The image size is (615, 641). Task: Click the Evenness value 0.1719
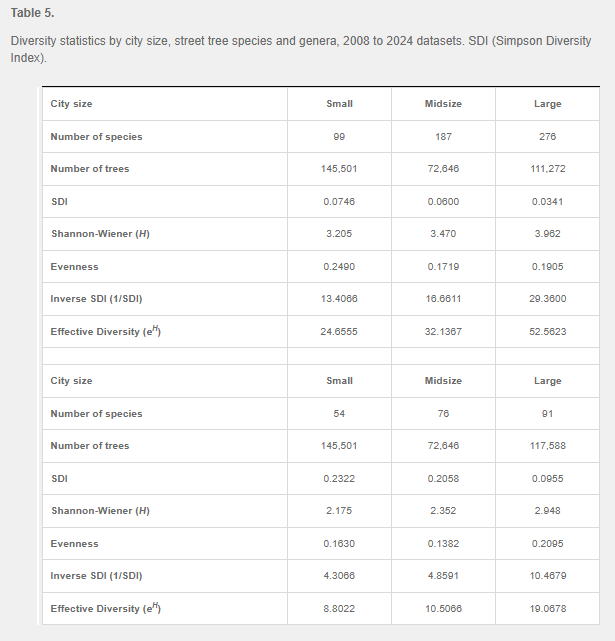[x=443, y=267]
